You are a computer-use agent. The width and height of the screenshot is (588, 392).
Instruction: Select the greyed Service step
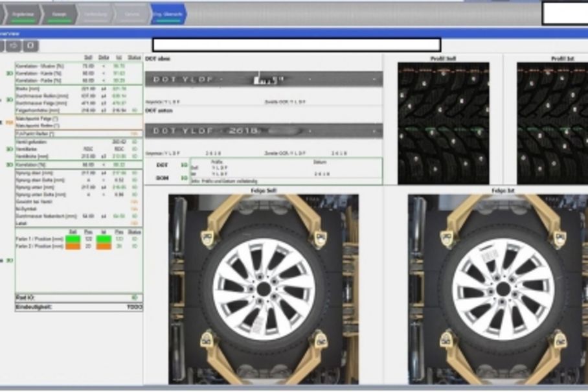pyautogui.click(x=131, y=14)
